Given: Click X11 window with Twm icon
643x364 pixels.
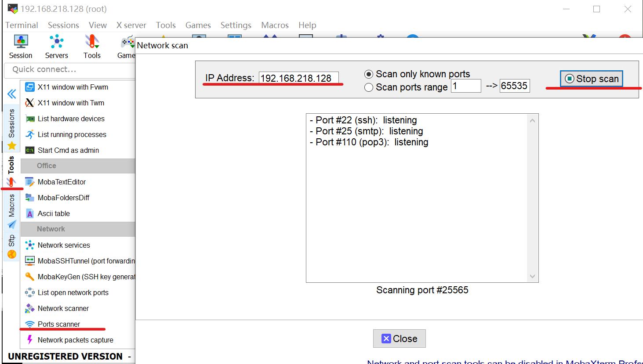Looking at the screenshot, I should click(x=29, y=103).
